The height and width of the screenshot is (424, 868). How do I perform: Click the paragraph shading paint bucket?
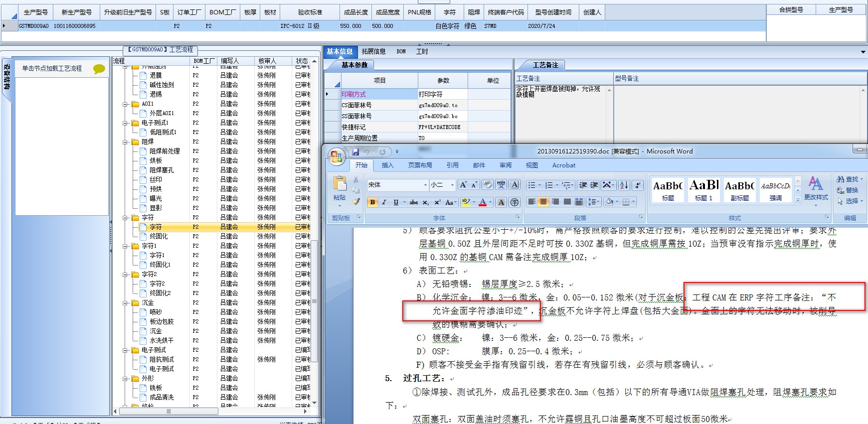click(x=609, y=202)
